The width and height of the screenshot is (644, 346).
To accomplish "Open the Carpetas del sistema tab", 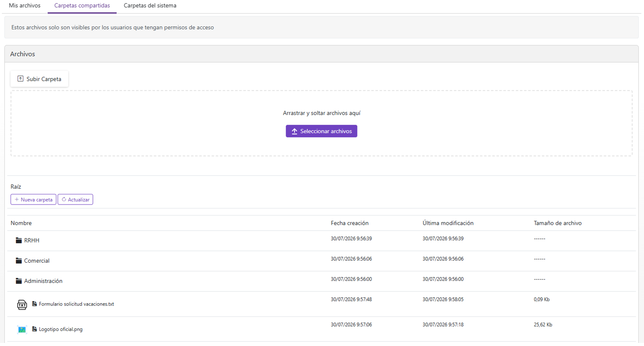I will coord(150,6).
